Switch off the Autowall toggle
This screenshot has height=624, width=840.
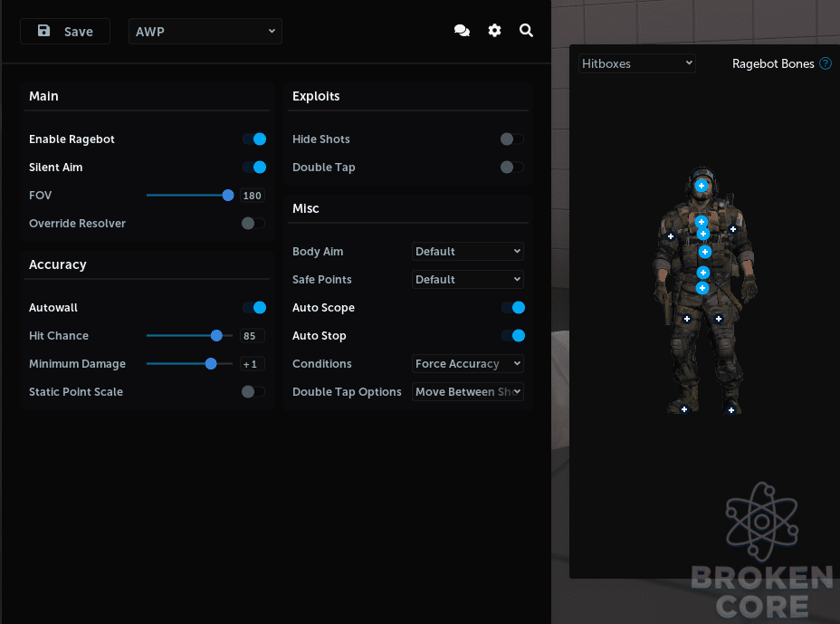(x=254, y=308)
